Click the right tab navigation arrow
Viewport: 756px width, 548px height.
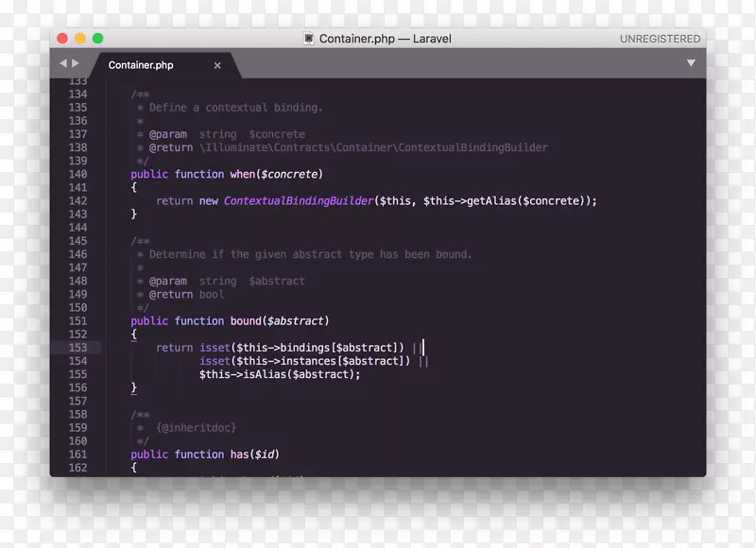coord(75,63)
